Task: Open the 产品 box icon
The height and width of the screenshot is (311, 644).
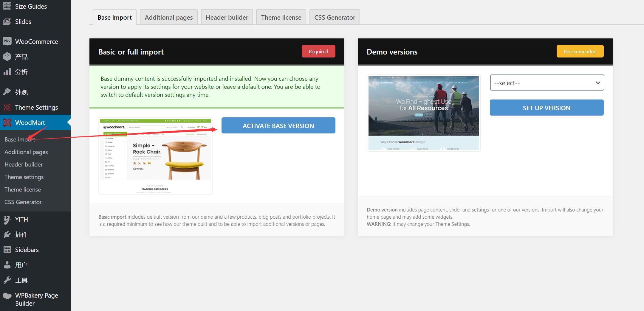Action: (7, 57)
